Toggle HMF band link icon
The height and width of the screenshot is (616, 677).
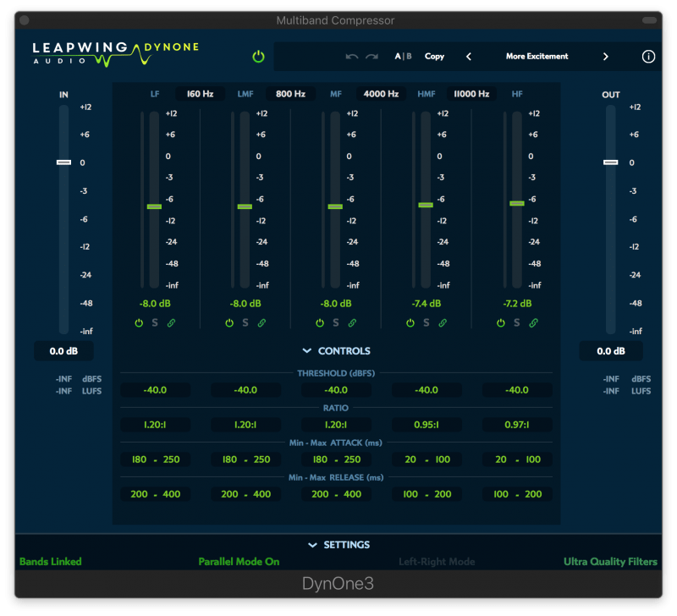click(443, 322)
